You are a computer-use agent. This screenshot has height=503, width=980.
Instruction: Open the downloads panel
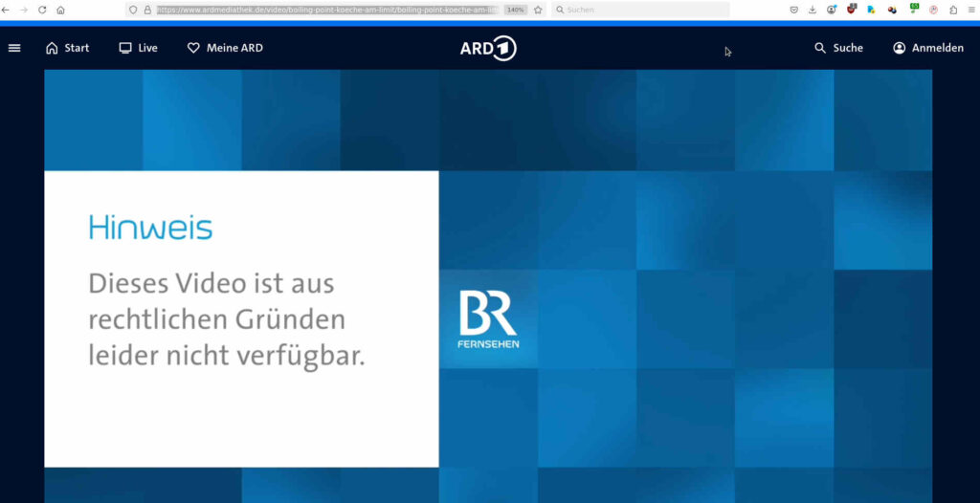[x=813, y=10]
